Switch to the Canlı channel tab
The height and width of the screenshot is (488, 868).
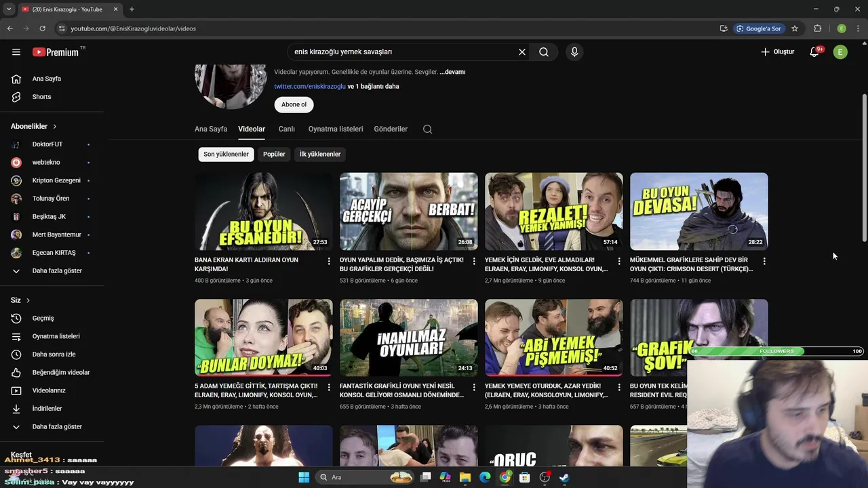[x=287, y=129]
